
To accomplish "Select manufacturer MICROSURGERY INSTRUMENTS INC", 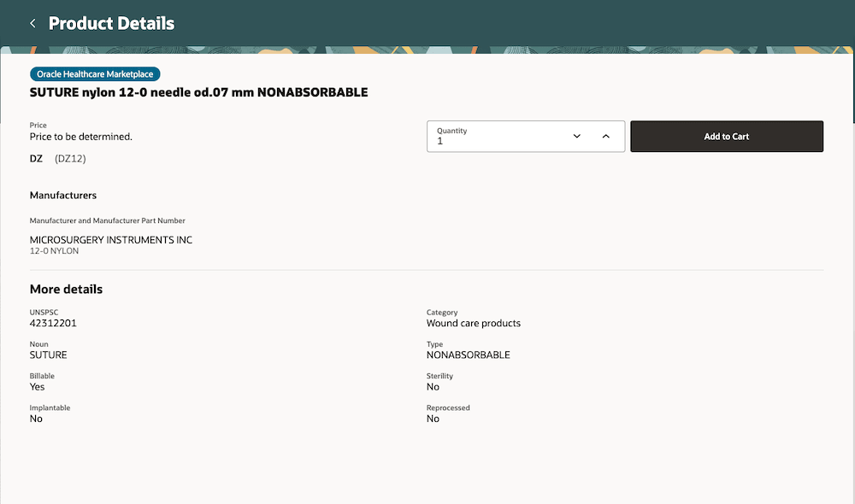I will (110, 239).
